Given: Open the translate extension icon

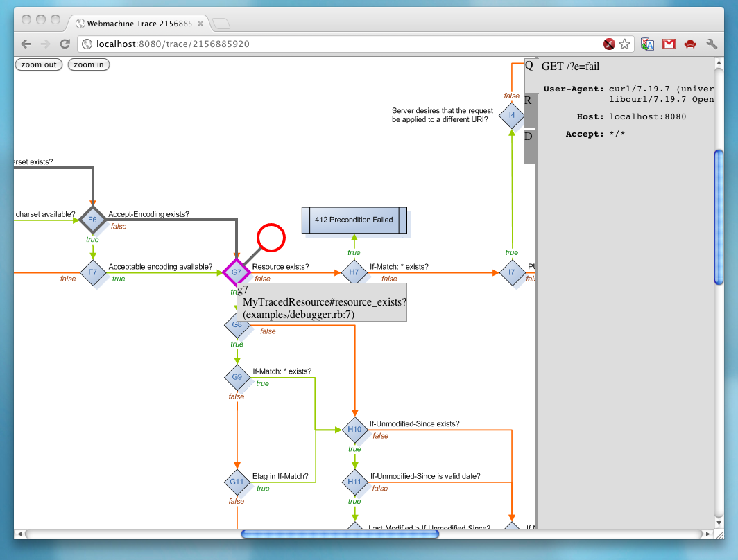Looking at the screenshot, I should [648, 44].
